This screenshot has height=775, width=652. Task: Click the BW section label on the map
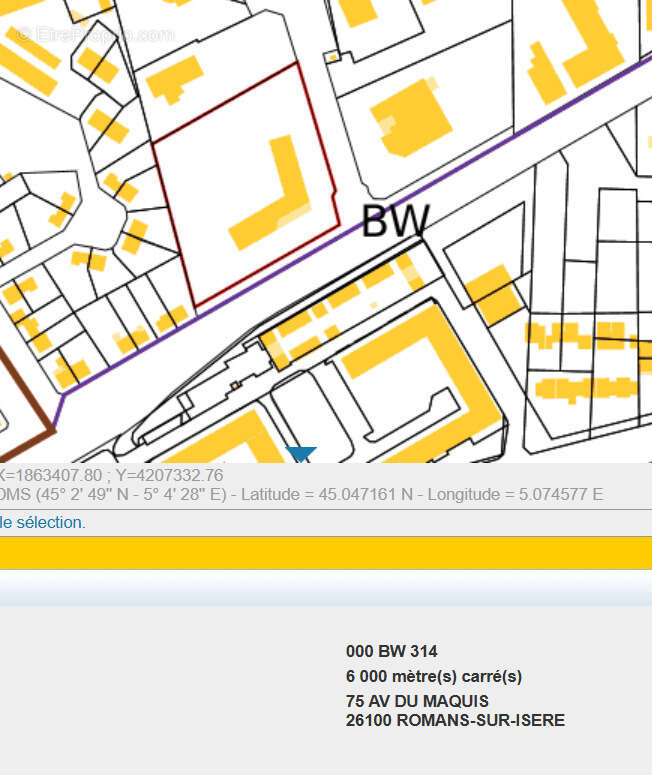click(x=395, y=221)
